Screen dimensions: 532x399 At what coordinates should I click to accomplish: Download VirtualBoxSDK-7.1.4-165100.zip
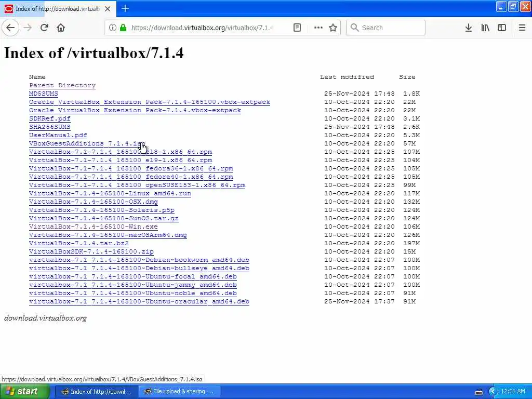(91, 252)
